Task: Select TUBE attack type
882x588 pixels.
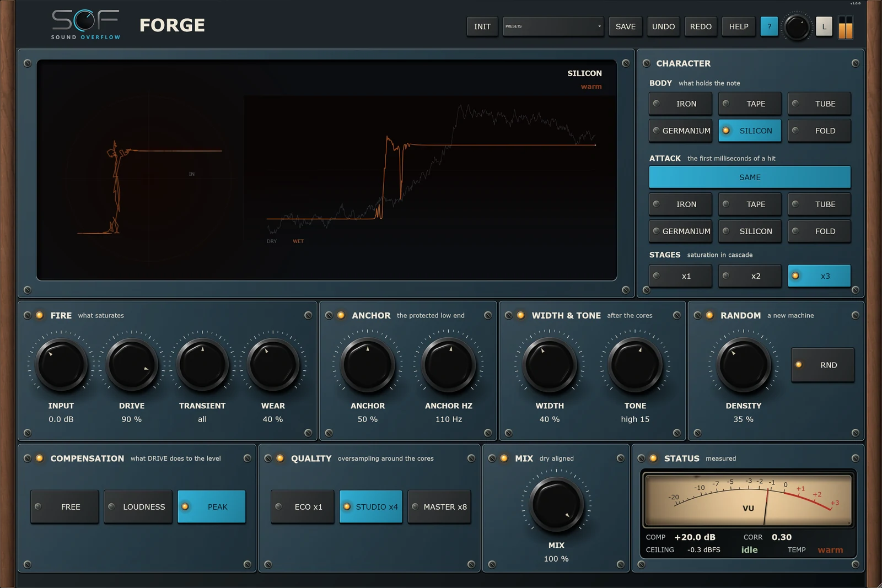Action: pos(819,204)
